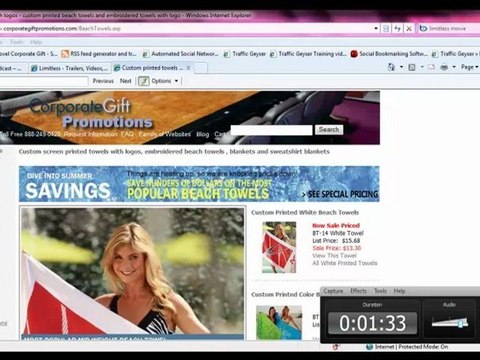Image resolution: width=480 pixels, height=360 pixels.
Task: Click See Special Pricing on banner
Action: click(340, 194)
